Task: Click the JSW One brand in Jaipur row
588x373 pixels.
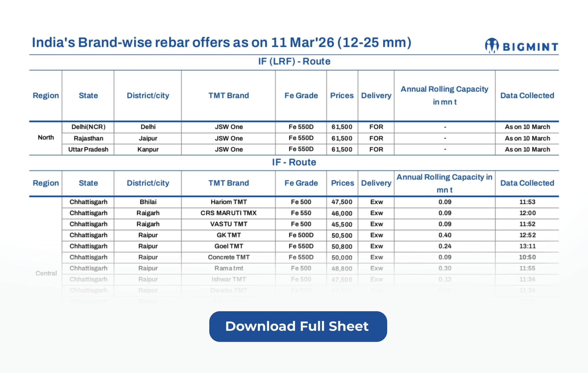Action: 229,138
